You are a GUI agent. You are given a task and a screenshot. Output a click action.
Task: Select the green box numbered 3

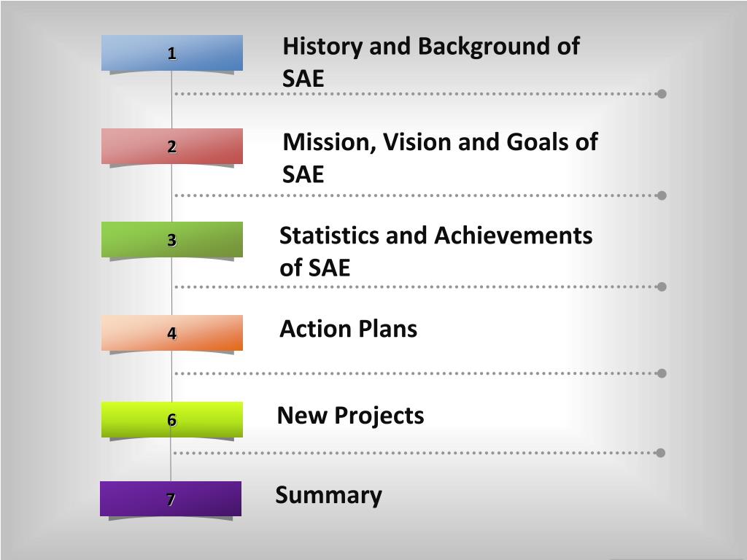coord(172,239)
